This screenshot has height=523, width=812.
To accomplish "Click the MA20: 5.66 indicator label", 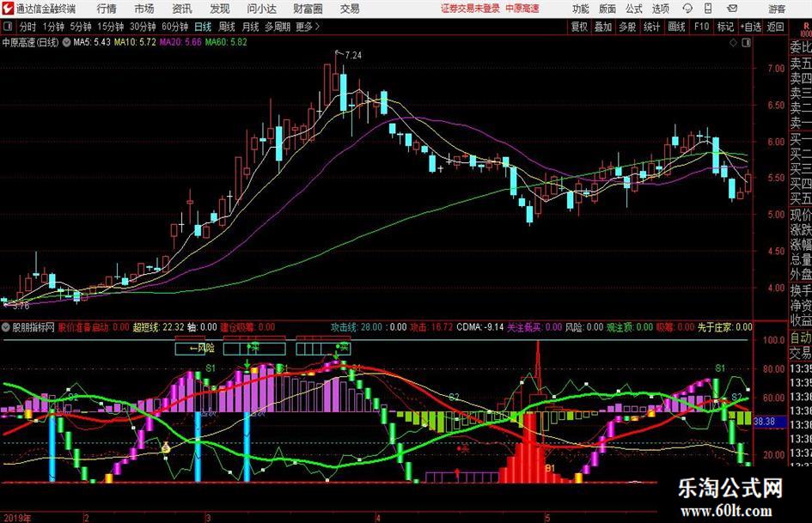I will [x=180, y=42].
